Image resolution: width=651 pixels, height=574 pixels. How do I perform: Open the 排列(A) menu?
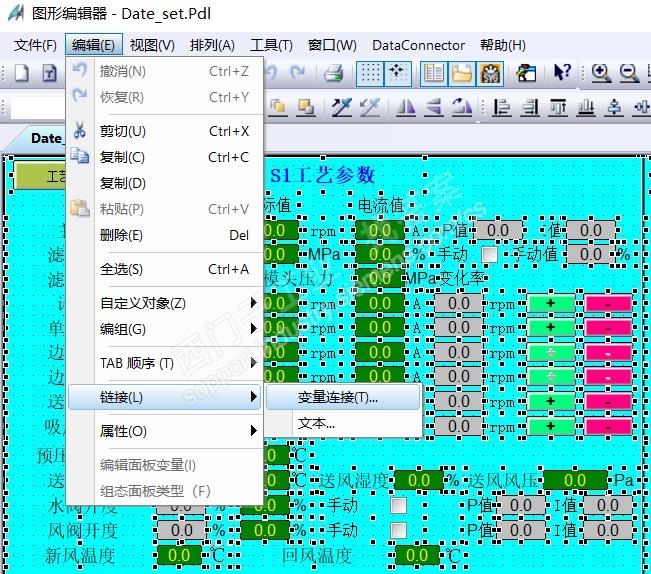[x=212, y=45]
